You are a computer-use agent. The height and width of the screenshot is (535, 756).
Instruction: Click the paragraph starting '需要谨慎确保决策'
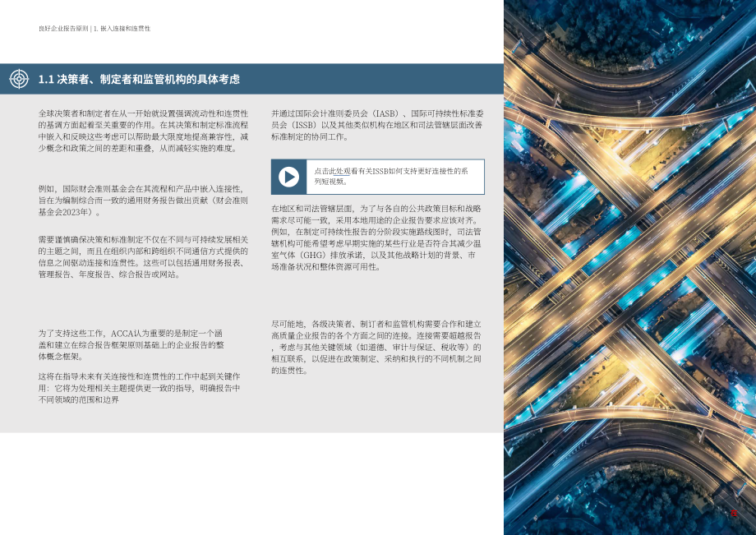(143, 257)
